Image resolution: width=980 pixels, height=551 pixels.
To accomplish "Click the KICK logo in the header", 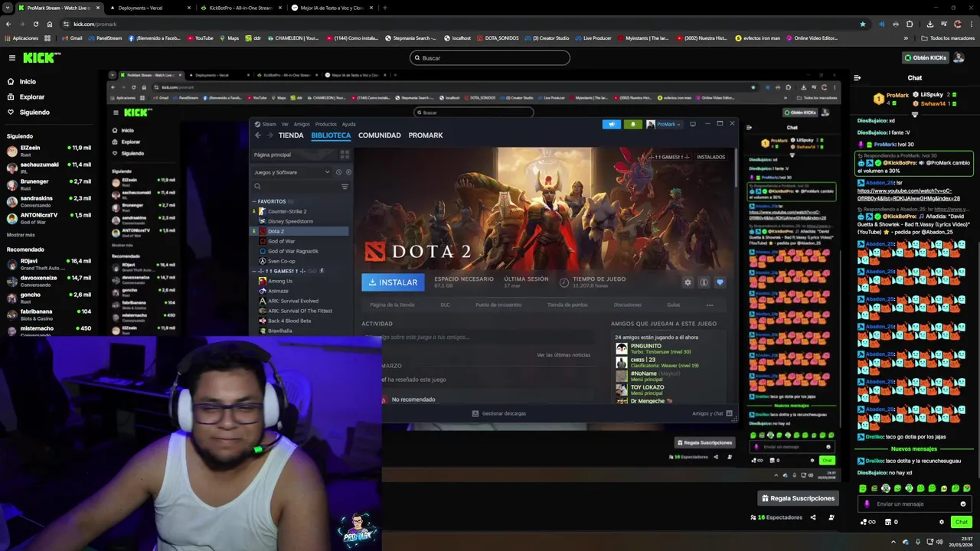I will (38, 57).
